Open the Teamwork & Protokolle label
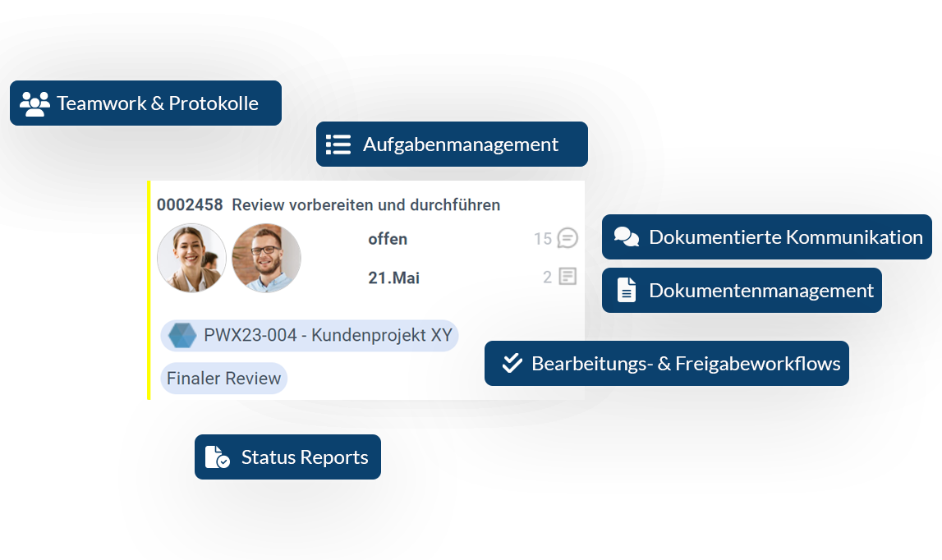942x560 pixels. click(158, 103)
